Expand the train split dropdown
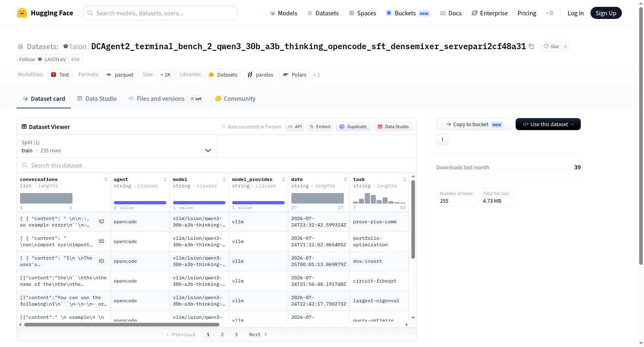The image size is (644, 347). pyautogui.click(x=116, y=146)
